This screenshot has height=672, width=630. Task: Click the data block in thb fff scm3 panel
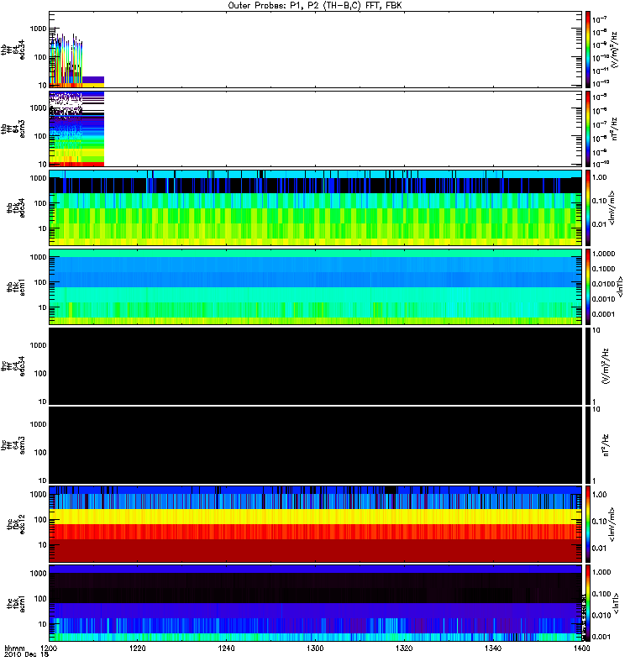(76, 129)
